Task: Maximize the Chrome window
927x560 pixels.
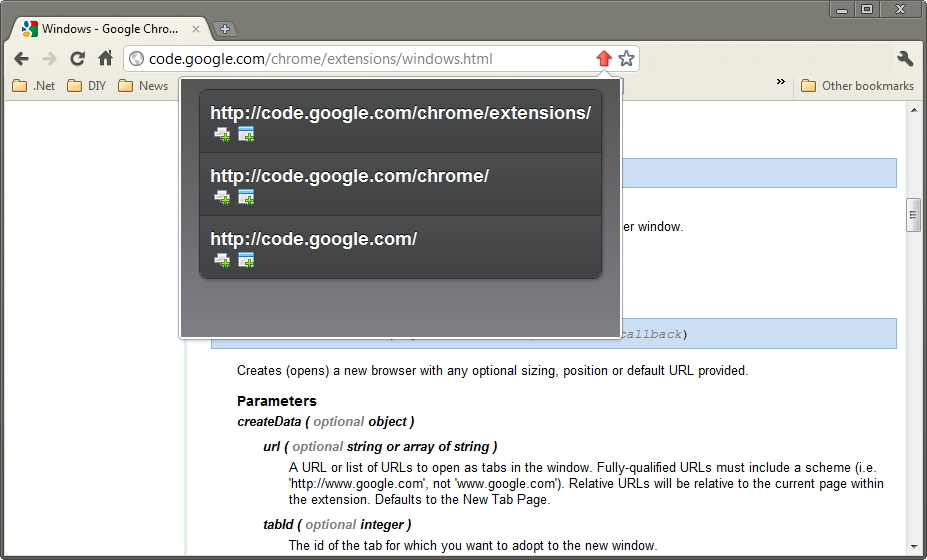Action: [x=867, y=9]
